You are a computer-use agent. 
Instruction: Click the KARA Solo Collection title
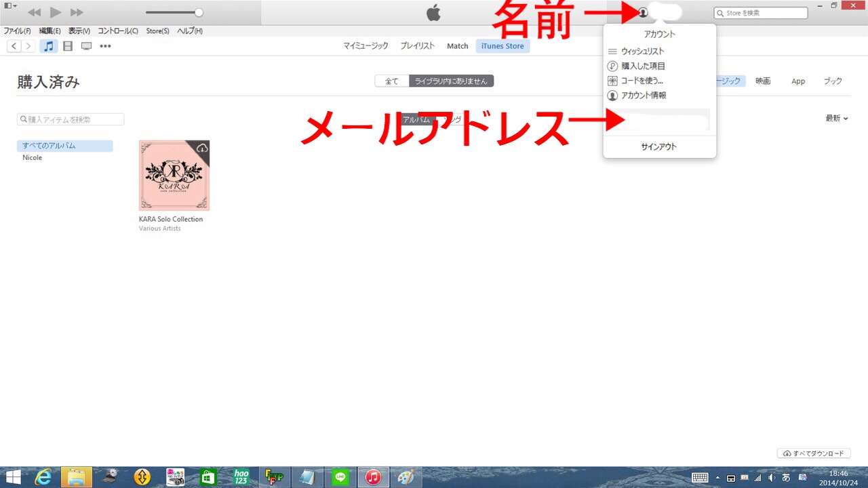tap(171, 219)
